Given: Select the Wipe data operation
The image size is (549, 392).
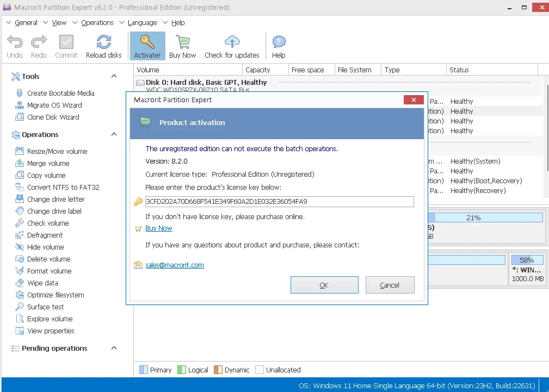Looking at the screenshot, I should [42, 283].
